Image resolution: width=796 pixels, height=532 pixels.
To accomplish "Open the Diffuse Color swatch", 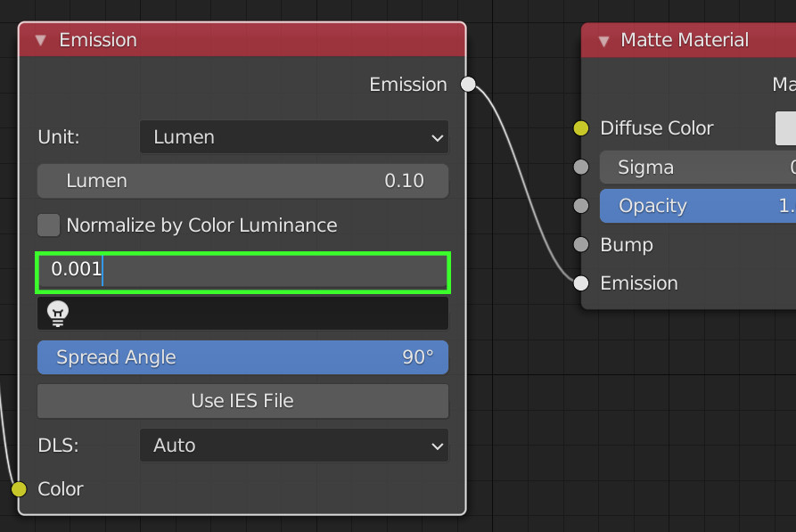I will click(785, 128).
